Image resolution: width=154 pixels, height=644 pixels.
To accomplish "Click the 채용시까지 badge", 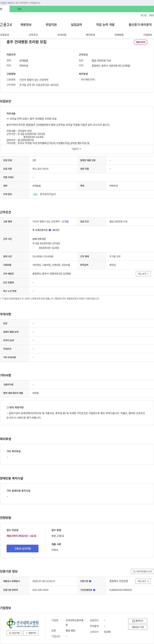I will [x=141, y=42].
